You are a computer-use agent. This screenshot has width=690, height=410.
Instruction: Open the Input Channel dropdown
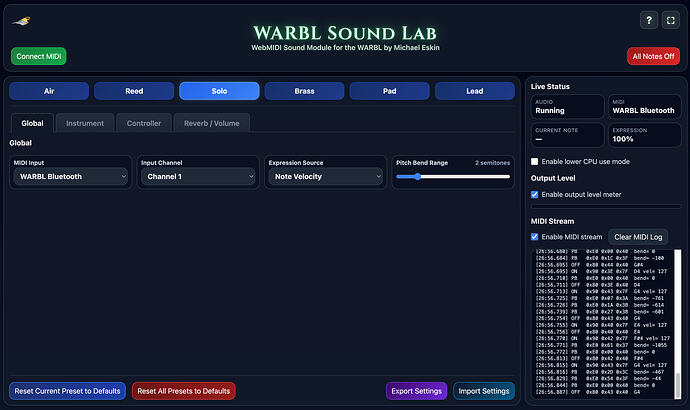point(198,176)
